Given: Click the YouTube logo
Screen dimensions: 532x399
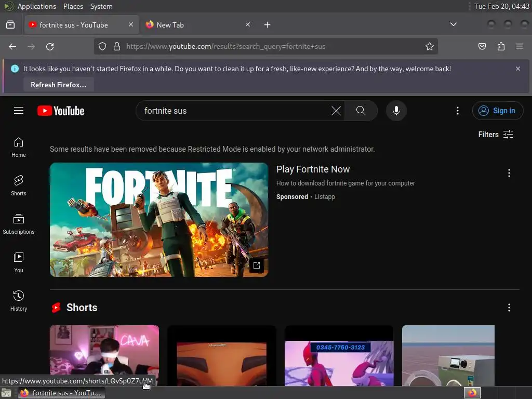Looking at the screenshot, I should [61, 111].
